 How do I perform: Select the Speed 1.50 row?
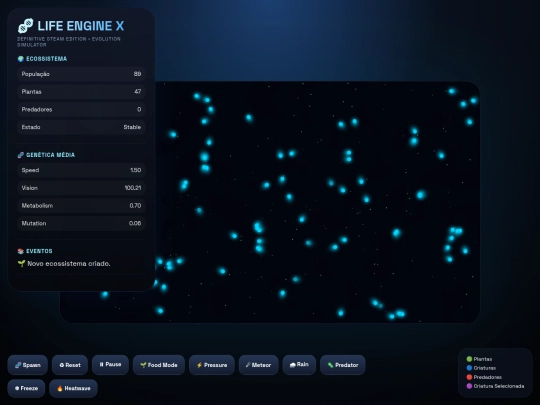point(81,170)
